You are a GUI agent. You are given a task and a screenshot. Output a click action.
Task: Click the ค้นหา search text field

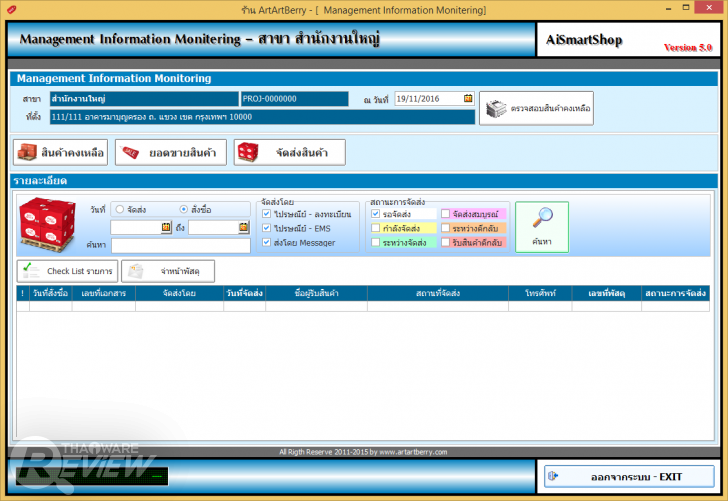pos(181,245)
